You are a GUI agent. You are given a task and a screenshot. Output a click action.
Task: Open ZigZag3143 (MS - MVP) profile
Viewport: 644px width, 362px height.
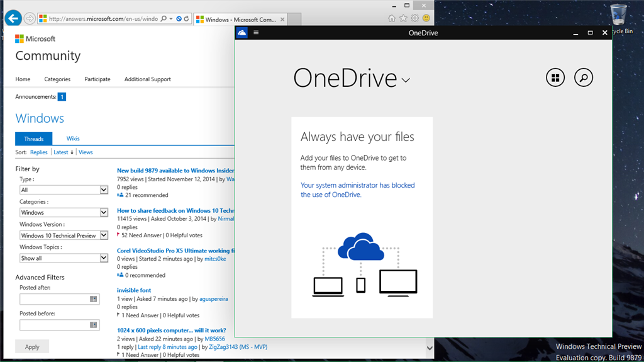(x=238, y=347)
